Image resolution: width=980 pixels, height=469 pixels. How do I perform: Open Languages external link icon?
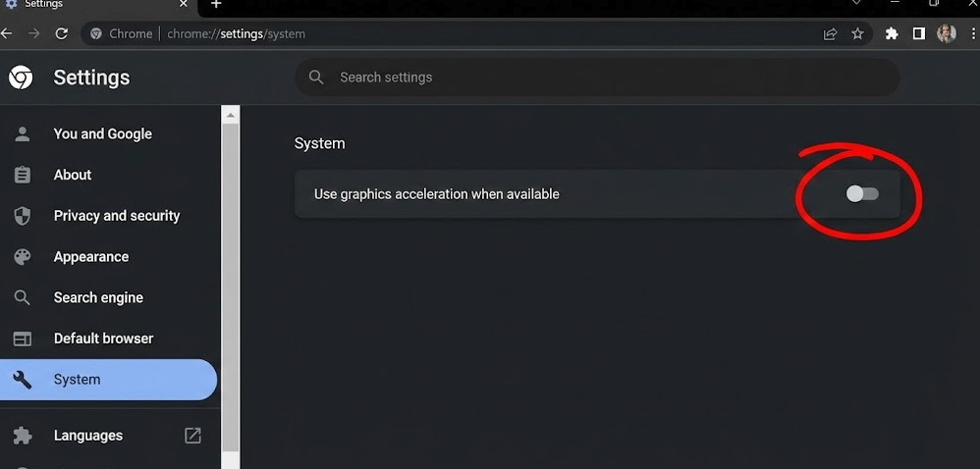(x=192, y=435)
